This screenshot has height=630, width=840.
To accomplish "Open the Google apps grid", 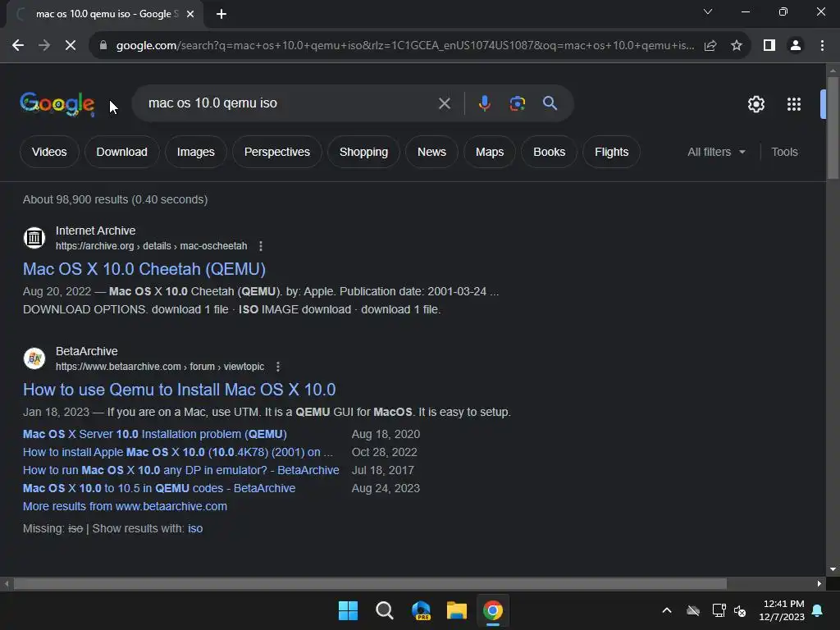I will (794, 104).
